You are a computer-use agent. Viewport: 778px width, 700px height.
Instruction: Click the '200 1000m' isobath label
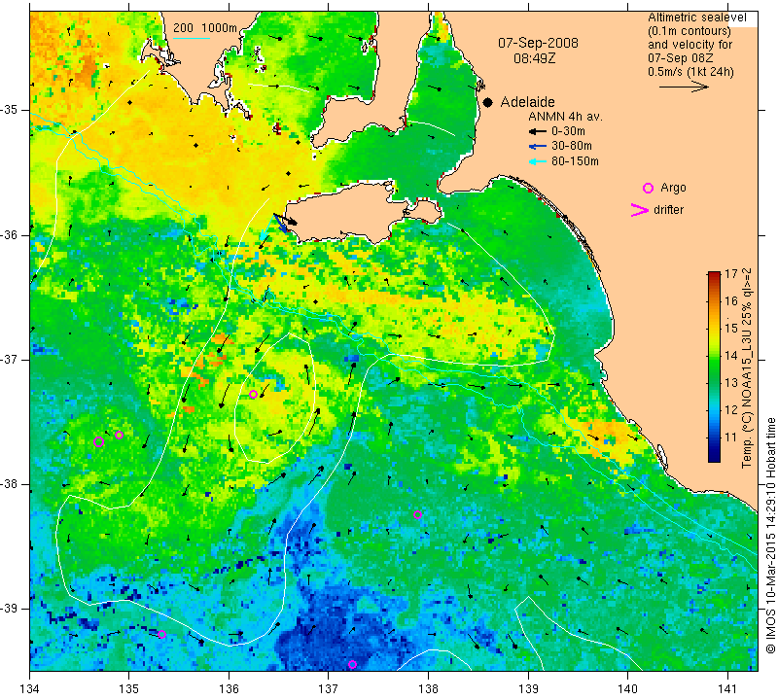(205, 28)
